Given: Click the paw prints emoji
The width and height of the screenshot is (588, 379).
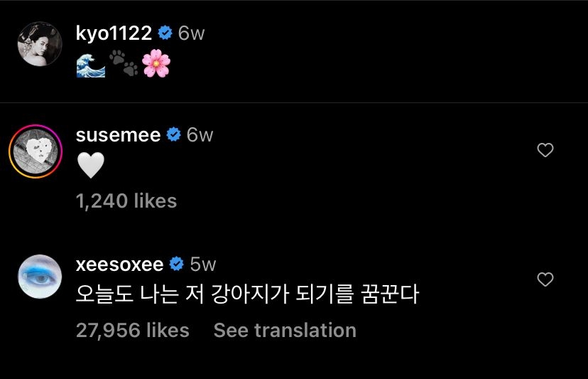Looking at the screenshot, I should pos(122,65).
